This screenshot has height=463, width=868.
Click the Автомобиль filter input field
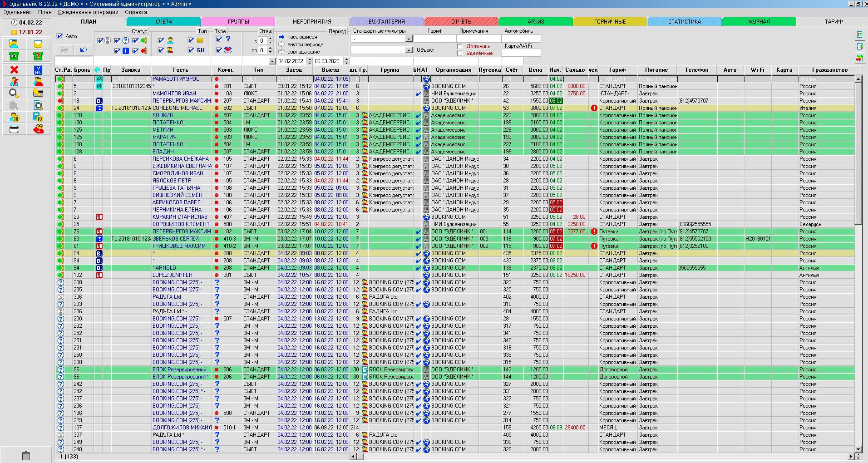(x=521, y=39)
